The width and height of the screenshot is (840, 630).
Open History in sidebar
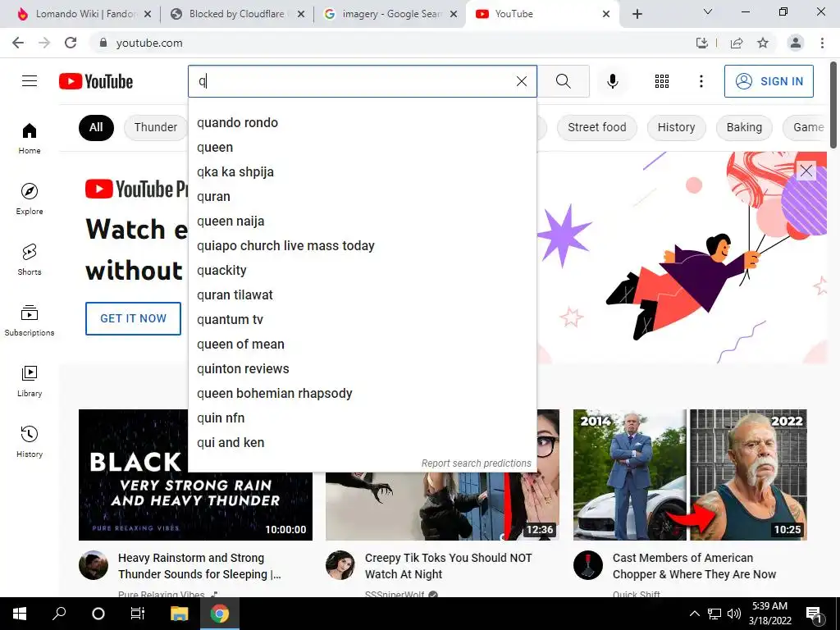point(30,442)
